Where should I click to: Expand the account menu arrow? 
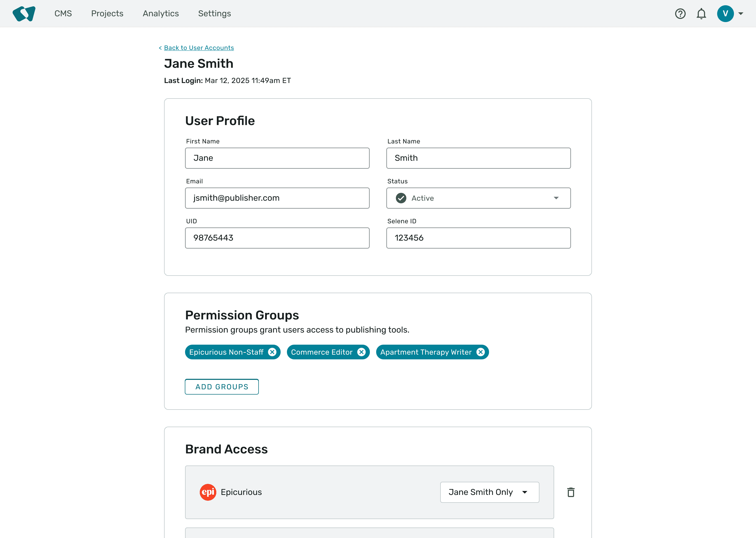(741, 14)
